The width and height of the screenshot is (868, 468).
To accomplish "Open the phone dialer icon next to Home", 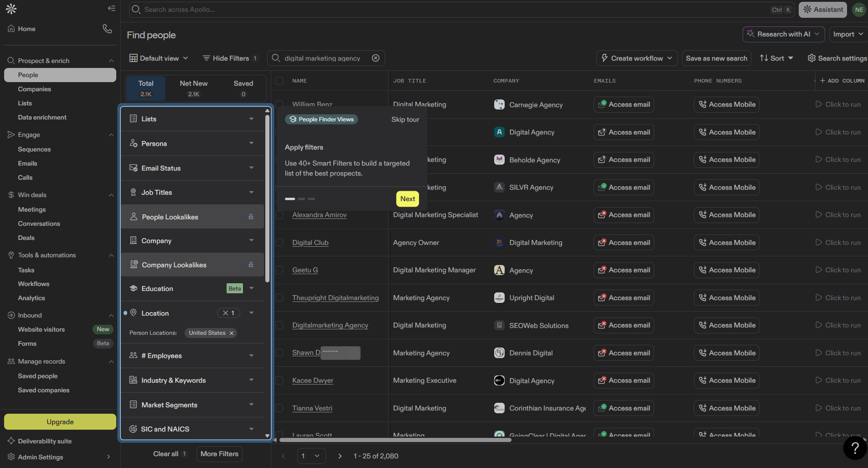I will (x=107, y=29).
